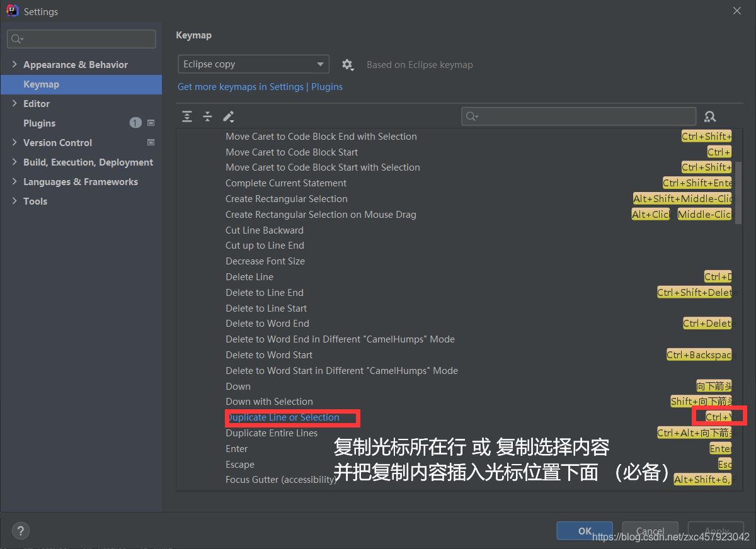Click the Plugins update badge showing 1
The image size is (756, 549).
click(135, 123)
